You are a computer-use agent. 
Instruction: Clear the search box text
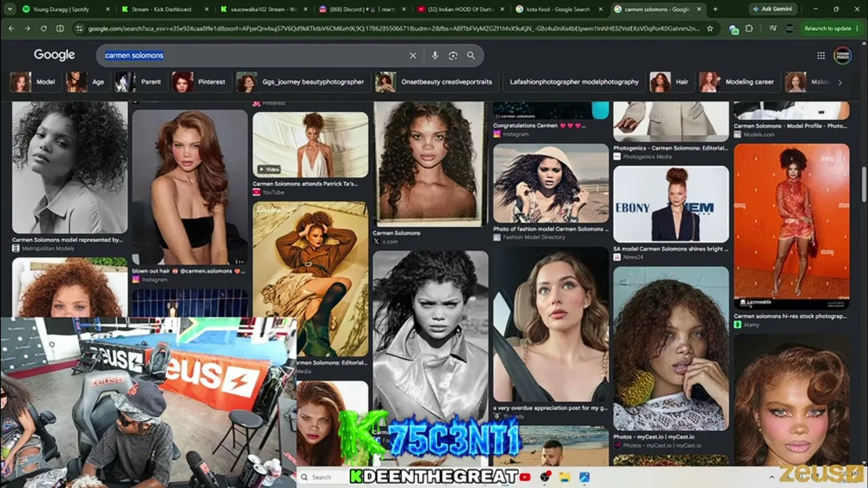click(412, 56)
